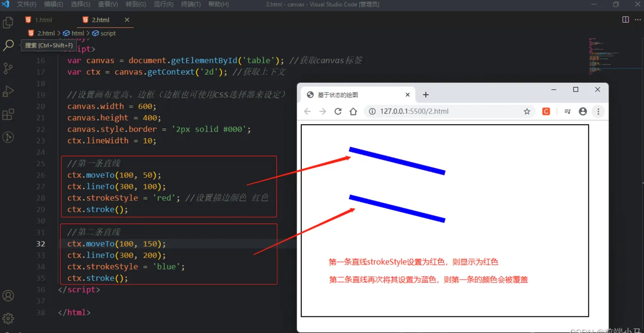Open the editor More Actions ellipsis
This screenshot has width=644, height=333.
coord(638,19)
